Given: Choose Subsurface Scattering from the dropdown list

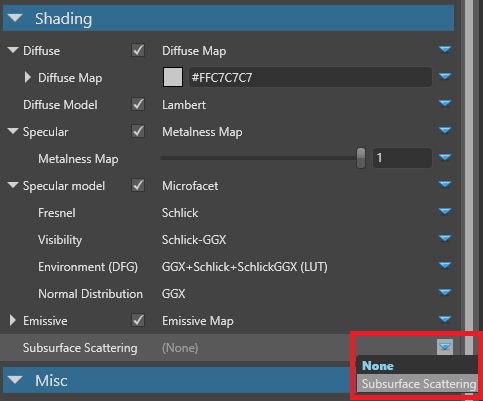Looking at the screenshot, I should click(x=417, y=383).
